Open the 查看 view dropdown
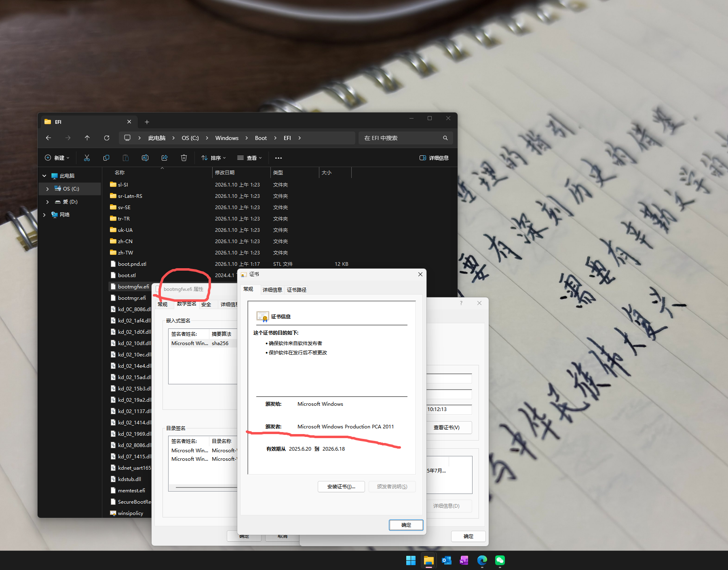This screenshot has height=570, width=728. tap(249, 158)
